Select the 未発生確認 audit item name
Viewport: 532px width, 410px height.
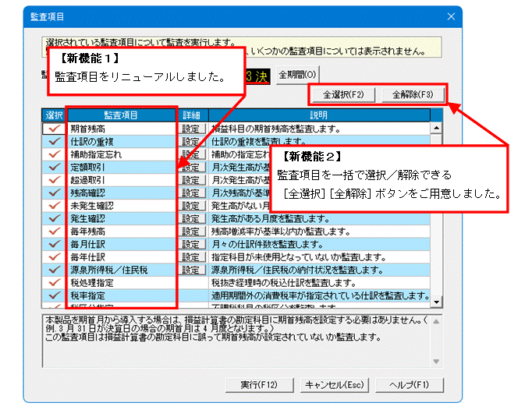pyautogui.click(x=92, y=206)
